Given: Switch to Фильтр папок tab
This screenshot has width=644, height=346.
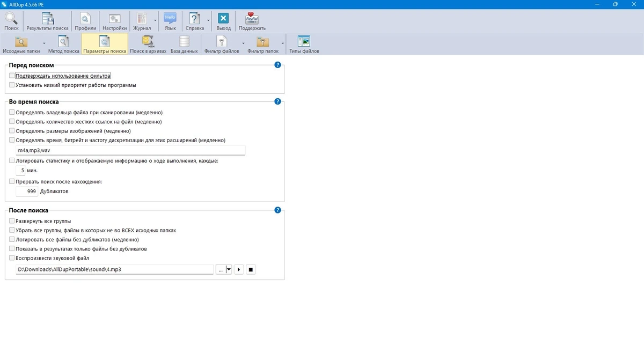Looking at the screenshot, I should click(263, 44).
